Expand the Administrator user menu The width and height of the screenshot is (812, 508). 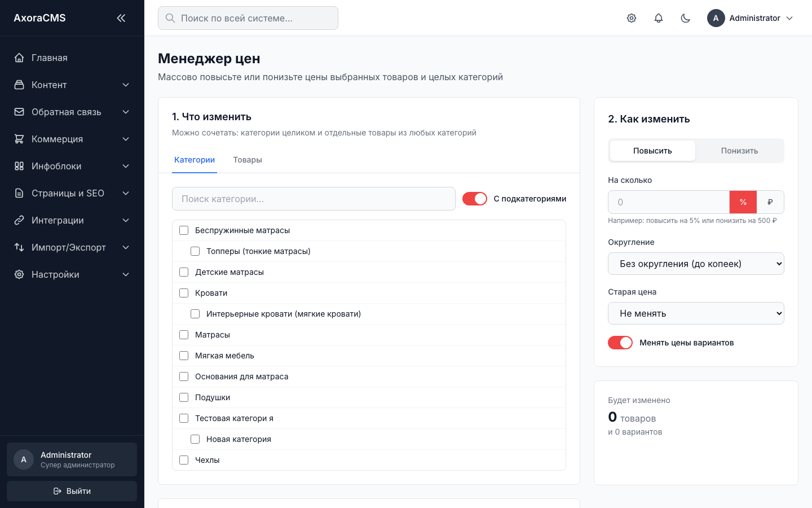(x=751, y=18)
